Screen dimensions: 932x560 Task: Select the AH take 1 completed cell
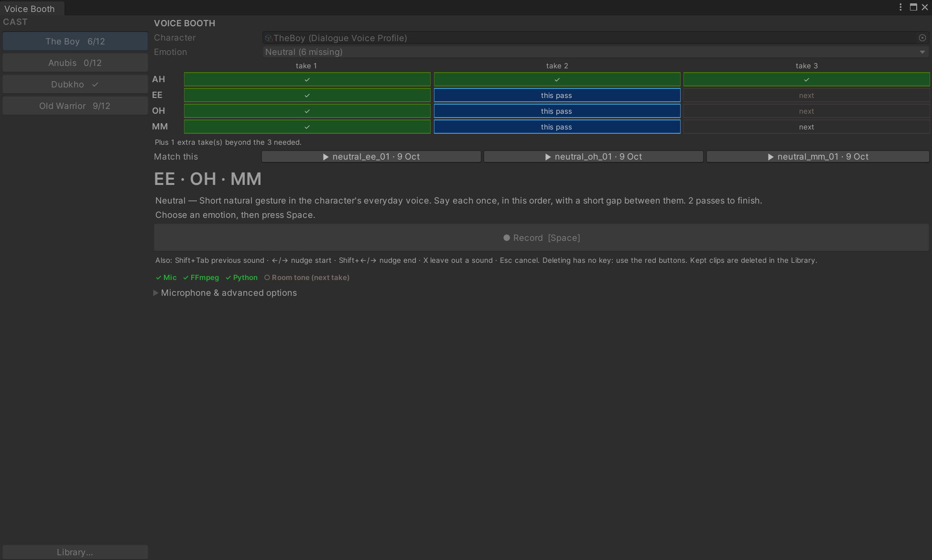[307, 79]
